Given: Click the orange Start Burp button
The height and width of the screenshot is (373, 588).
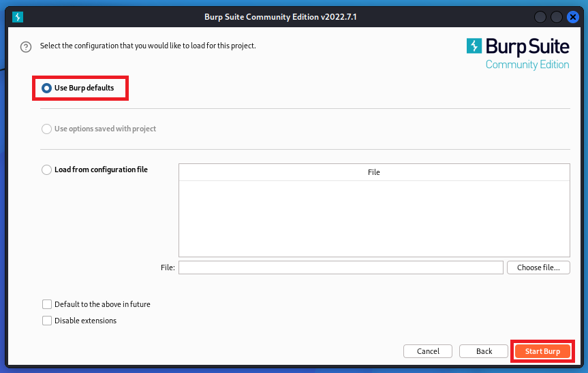Looking at the screenshot, I should (542, 351).
